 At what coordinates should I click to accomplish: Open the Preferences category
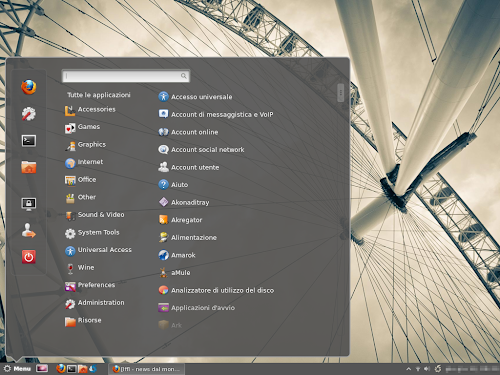[x=90, y=286]
